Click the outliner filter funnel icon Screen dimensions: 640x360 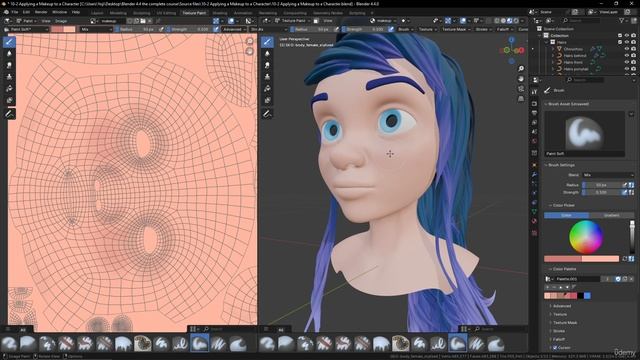[x=622, y=20]
